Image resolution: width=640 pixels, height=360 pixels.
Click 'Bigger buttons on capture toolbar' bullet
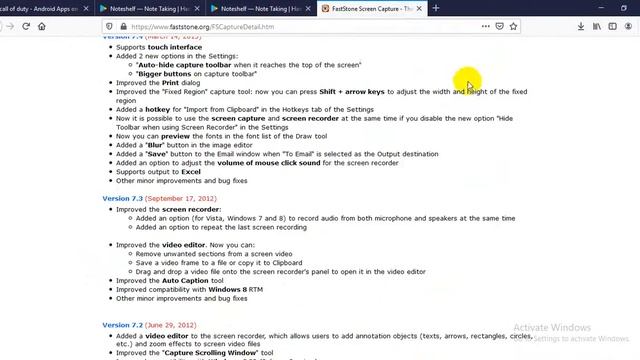(x=196, y=74)
